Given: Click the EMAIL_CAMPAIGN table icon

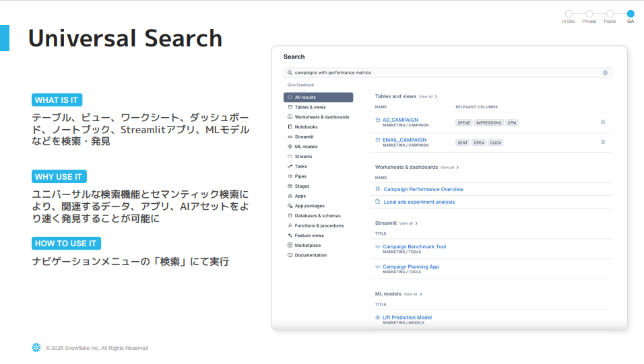Looking at the screenshot, I should click(378, 140).
